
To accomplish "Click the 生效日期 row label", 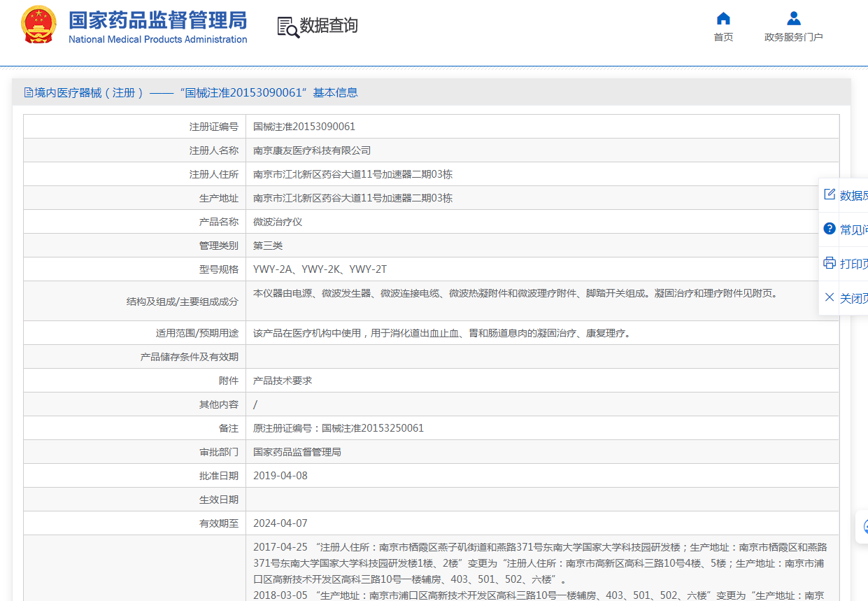I will (x=219, y=500).
